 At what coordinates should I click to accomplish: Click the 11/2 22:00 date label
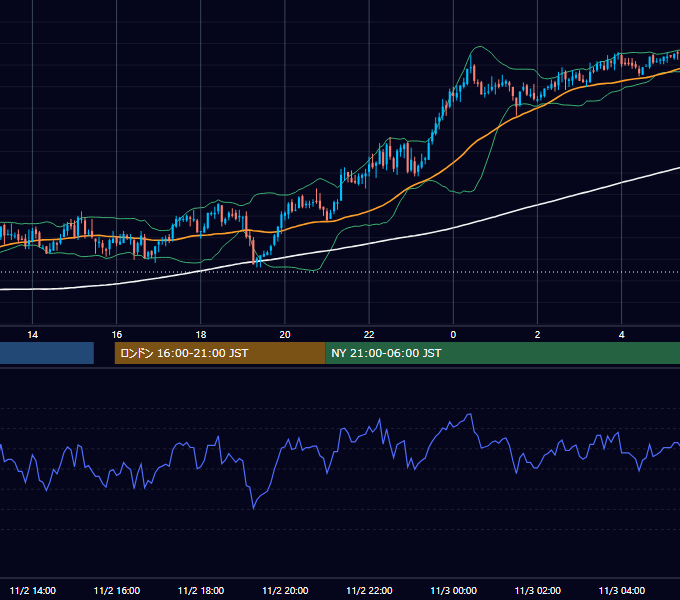[x=369, y=590]
